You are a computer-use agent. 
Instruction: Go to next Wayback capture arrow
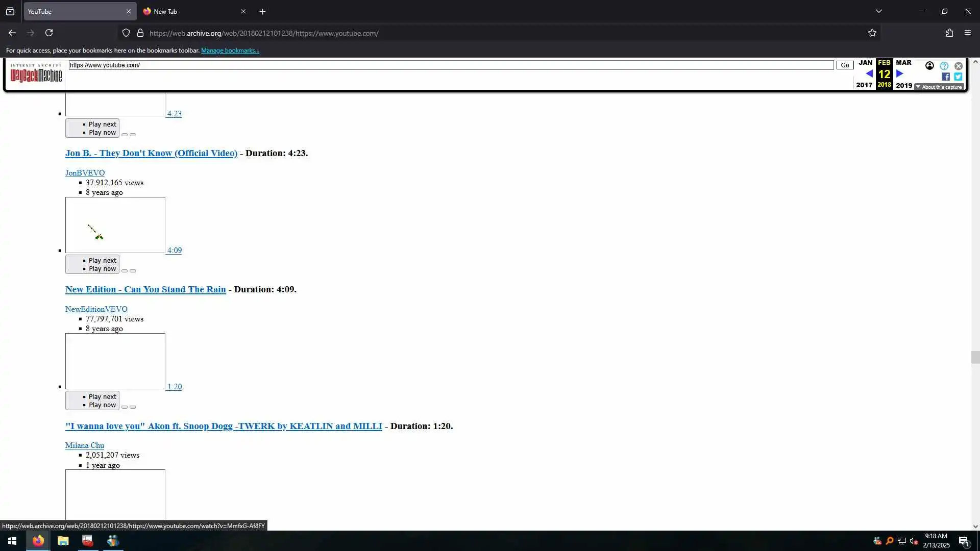tap(900, 73)
